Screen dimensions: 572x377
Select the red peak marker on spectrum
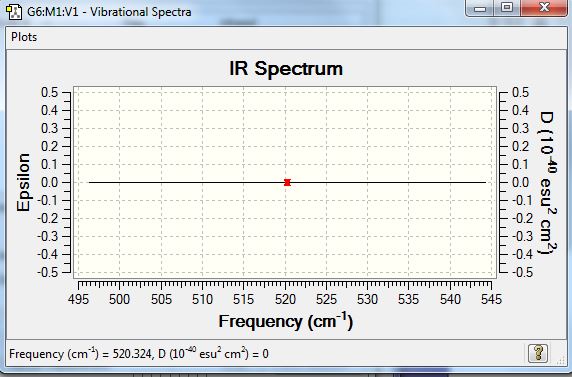287,182
